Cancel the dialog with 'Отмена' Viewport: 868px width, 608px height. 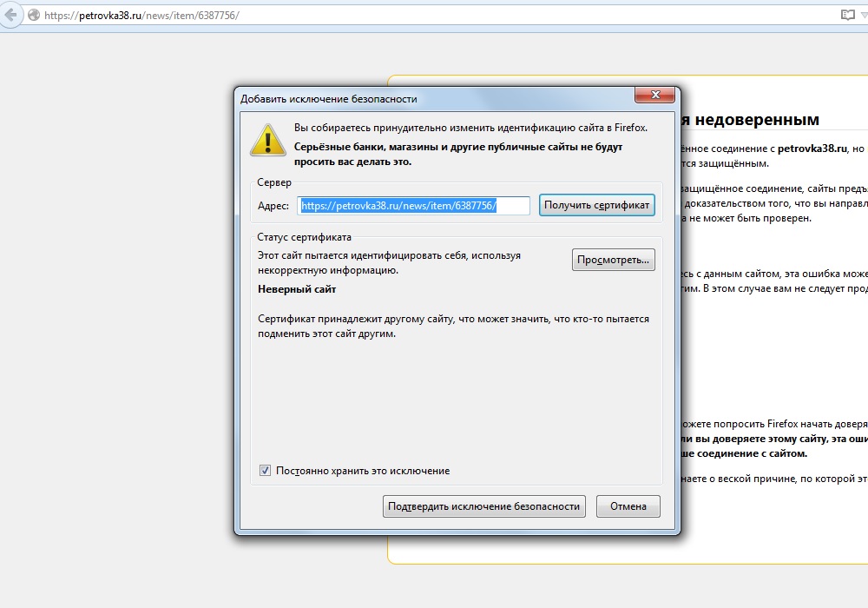point(628,506)
